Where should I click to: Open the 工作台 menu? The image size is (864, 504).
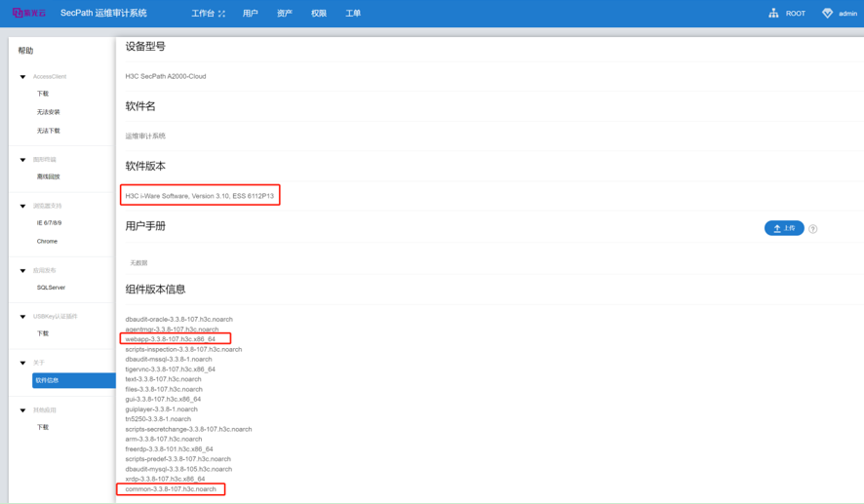[x=203, y=14]
